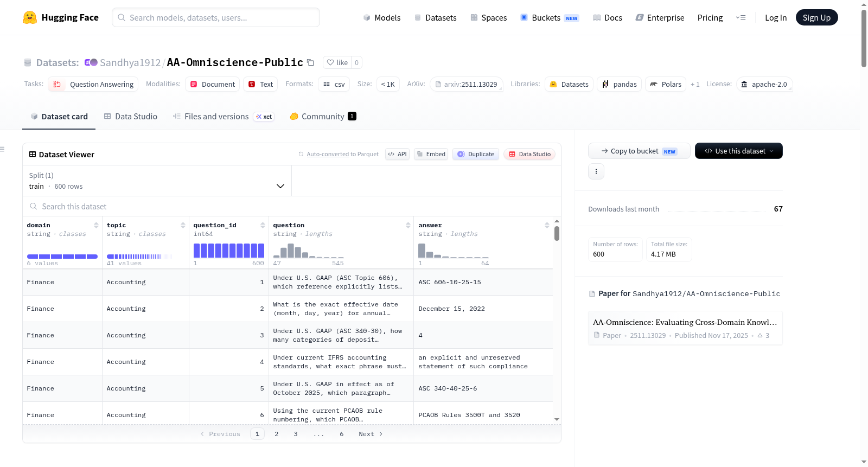Sort the answer column
The height and width of the screenshot is (467, 868).
tap(547, 225)
